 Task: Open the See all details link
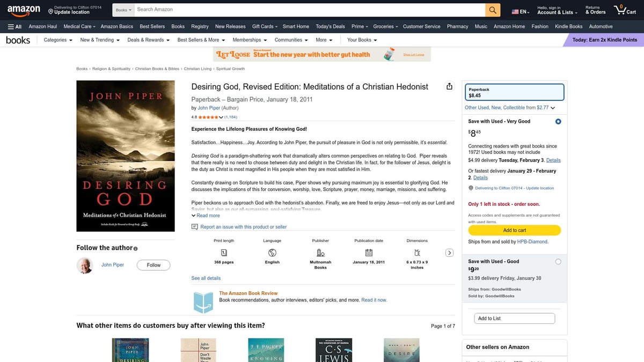tap(206, 278)
